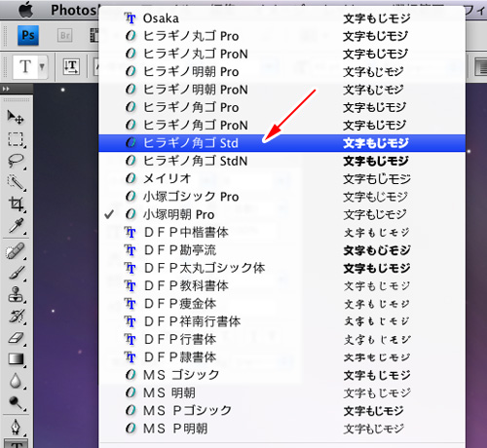Select the Brush tool
This screenshot has height=448, width=487.
pos(16,273)
